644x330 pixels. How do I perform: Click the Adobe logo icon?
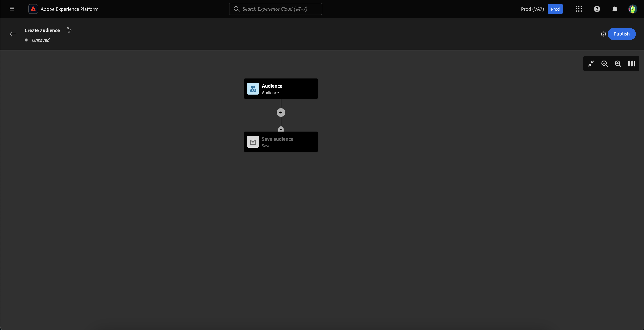coord(33,9)
